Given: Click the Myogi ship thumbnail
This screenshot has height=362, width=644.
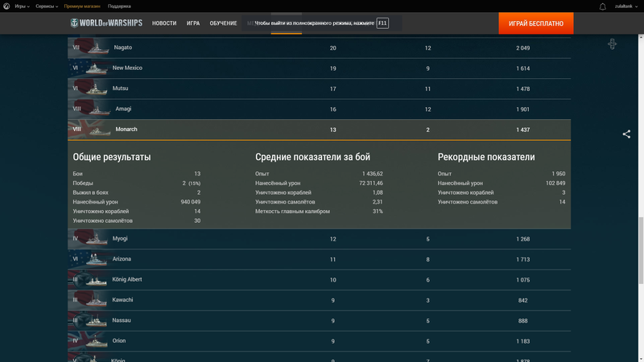Looking at the screenshot, I should [x=97, y=239].
